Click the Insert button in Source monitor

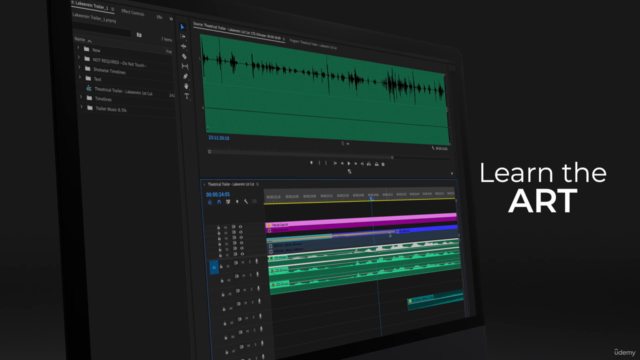pos(369,164)
